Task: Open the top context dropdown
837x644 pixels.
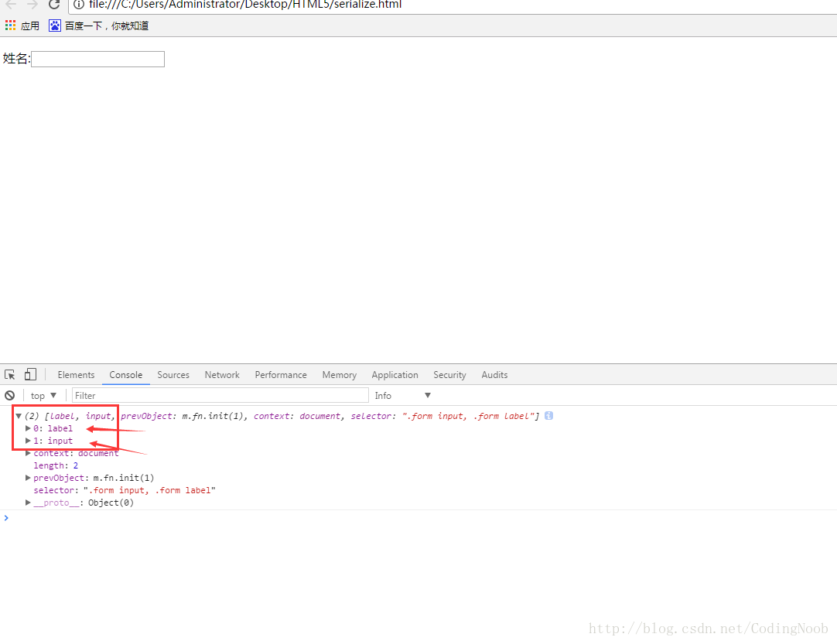Action: (x=44, y=395)
